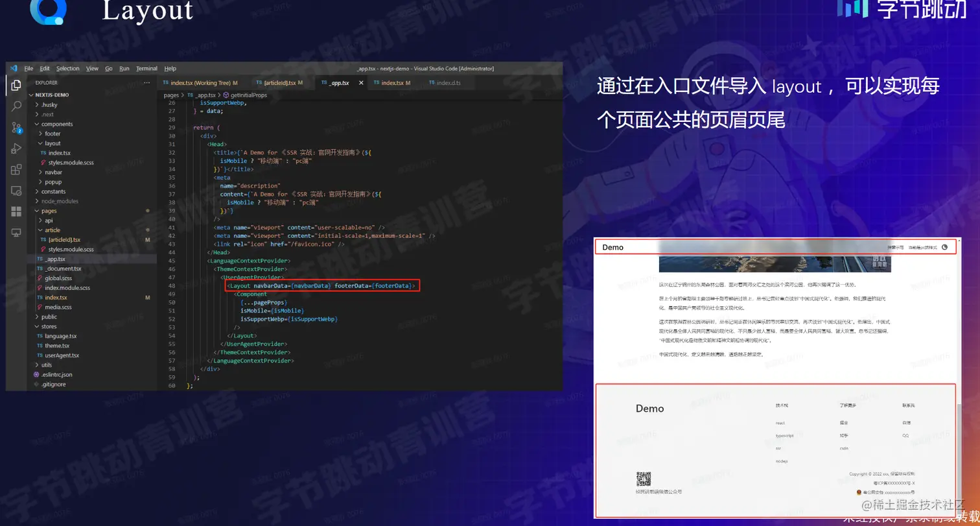Click the four-squares icon in activity bar
Image resolution: width=980 pixels, height=526 pixels.
(16, 211)
